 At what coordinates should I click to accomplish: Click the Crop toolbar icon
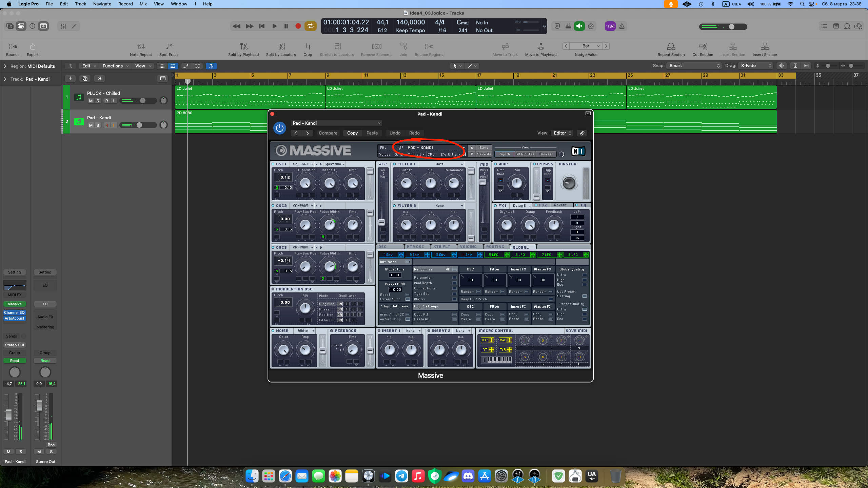[x=308, y=46]
